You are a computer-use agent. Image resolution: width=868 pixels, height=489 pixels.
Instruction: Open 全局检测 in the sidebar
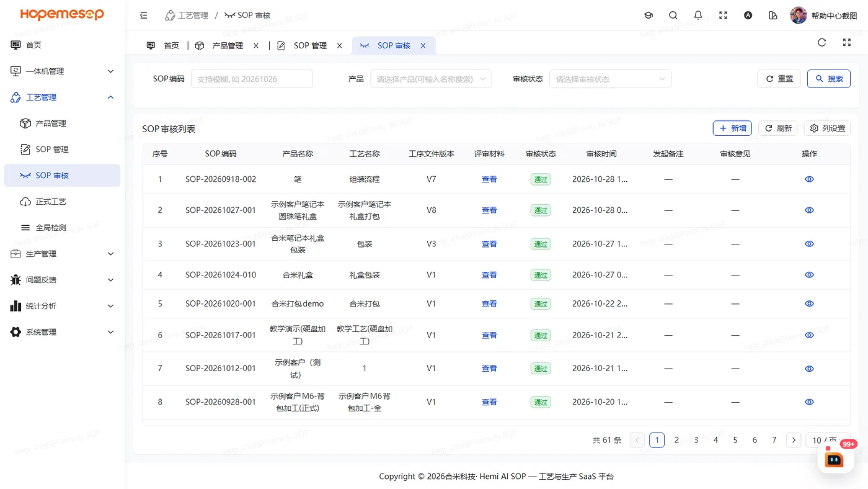[62, 228]
